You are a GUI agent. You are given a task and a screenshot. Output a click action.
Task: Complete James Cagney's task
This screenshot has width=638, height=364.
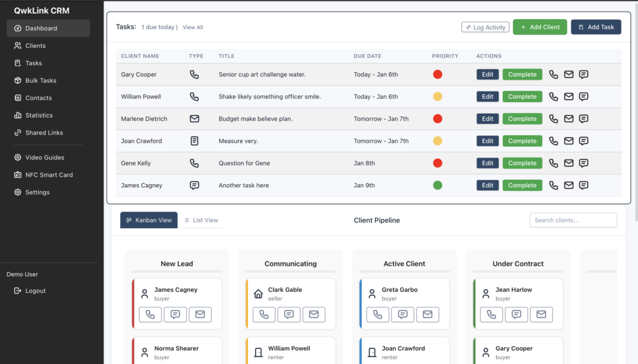point(523,185)
